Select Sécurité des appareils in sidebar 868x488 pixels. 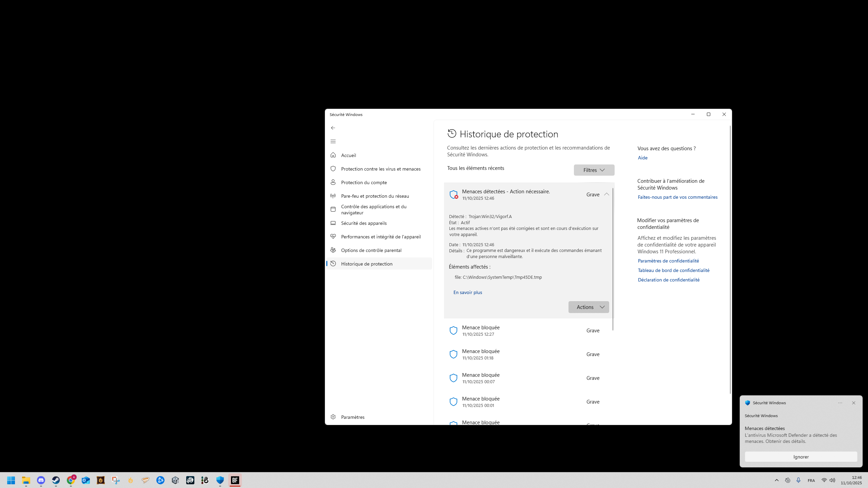[364, 223]
